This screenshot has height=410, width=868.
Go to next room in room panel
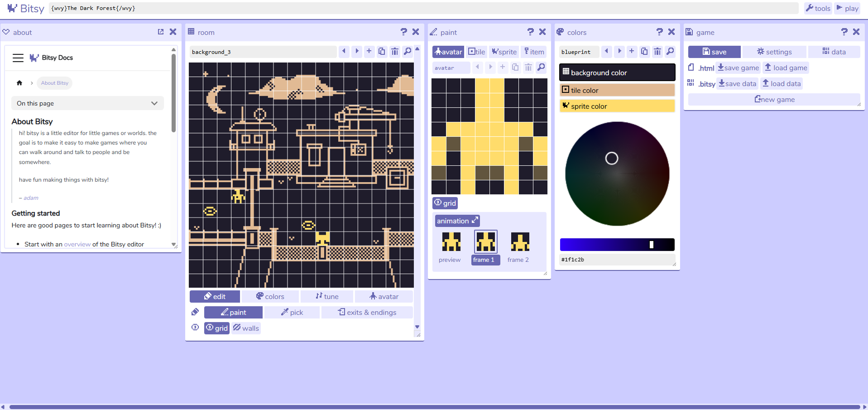point(357,51)
